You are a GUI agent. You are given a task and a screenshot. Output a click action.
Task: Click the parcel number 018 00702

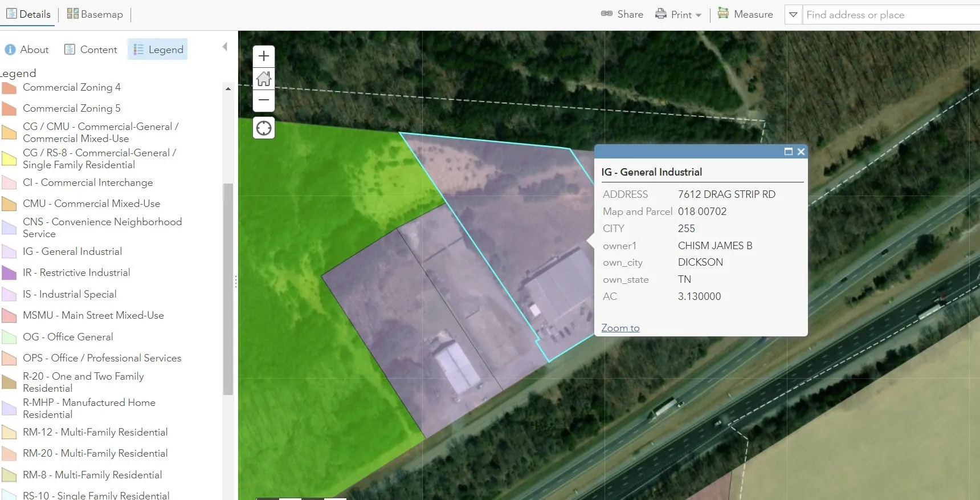point(702,212)
